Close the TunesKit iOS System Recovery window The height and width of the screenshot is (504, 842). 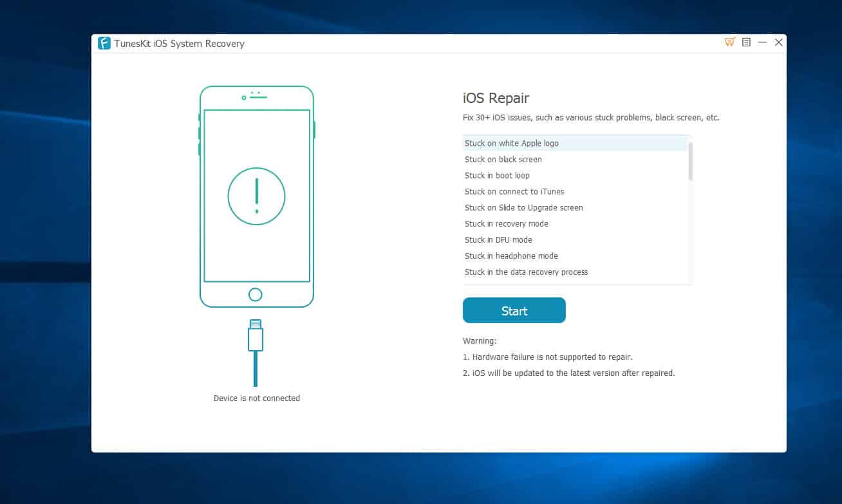click(779, 42)
